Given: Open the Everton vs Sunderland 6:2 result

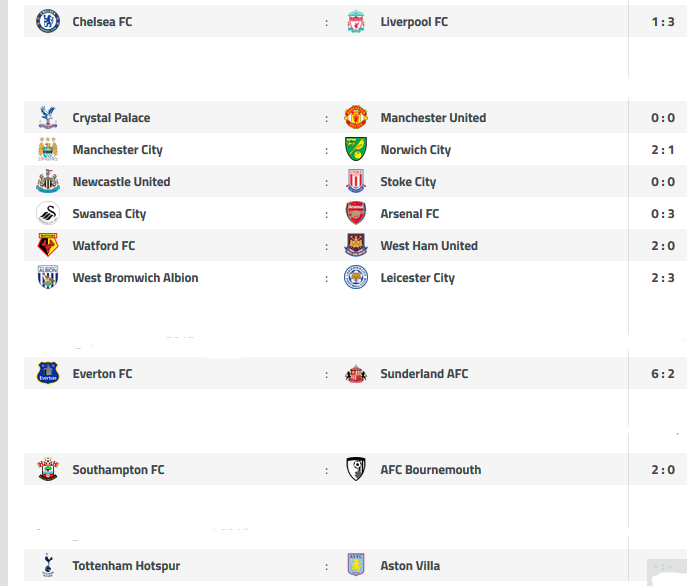Looking at the screenshot, I should pos(663,374).
